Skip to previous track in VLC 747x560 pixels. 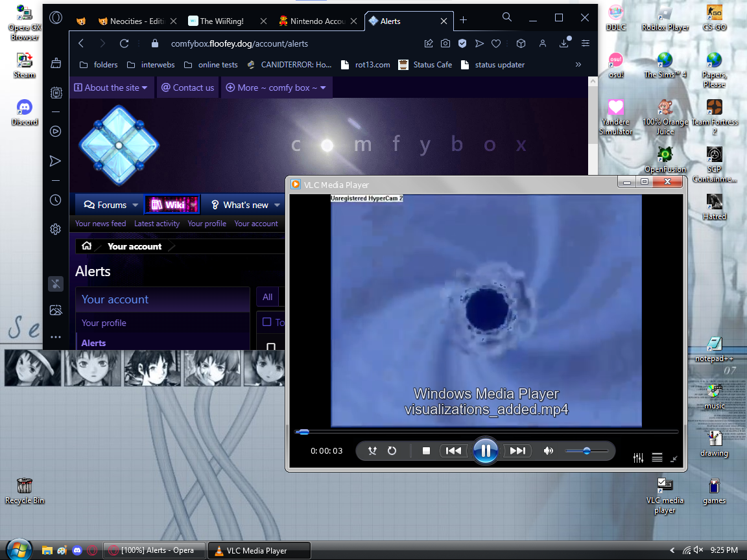click(453, 450)
